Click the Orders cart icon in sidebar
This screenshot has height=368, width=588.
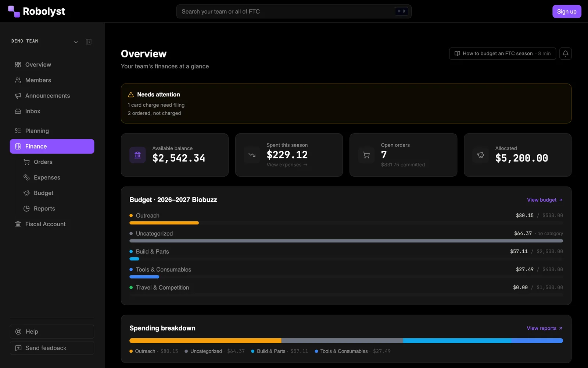pos(26,162)
